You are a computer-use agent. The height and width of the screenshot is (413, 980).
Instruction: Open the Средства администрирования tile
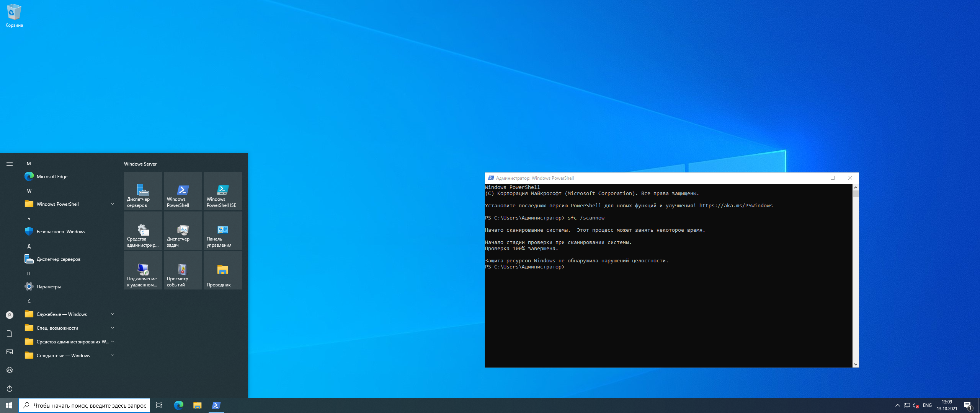(x=143, y=231)
